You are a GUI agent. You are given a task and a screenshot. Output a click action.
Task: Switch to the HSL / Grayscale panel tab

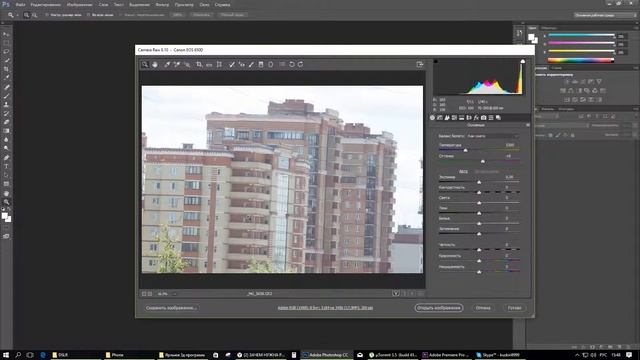tap(455, 118)
